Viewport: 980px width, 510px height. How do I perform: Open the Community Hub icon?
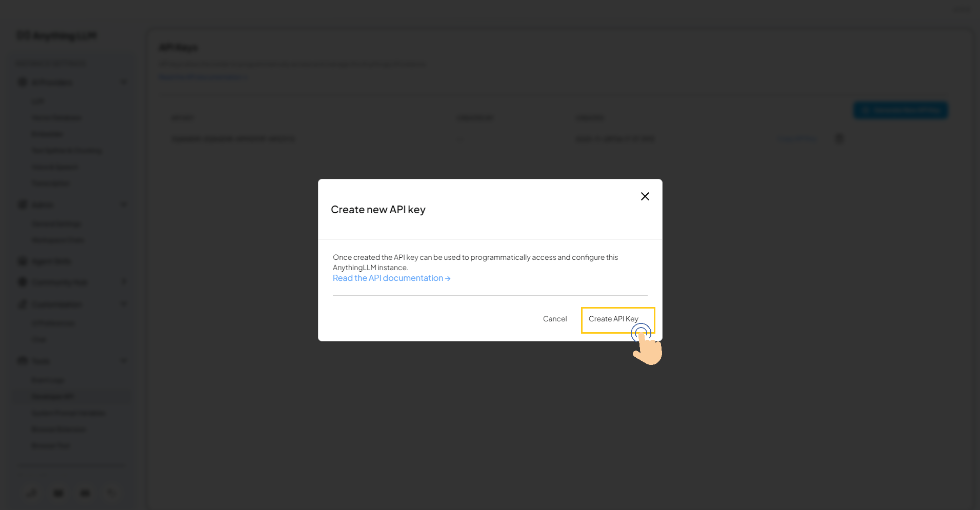click(x=22, y=282)
